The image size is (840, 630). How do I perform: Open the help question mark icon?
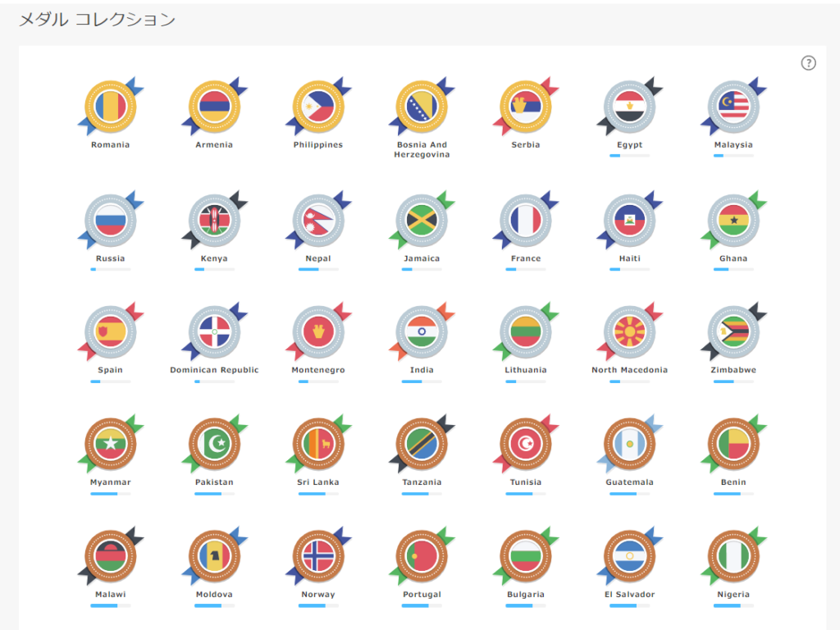808,63
